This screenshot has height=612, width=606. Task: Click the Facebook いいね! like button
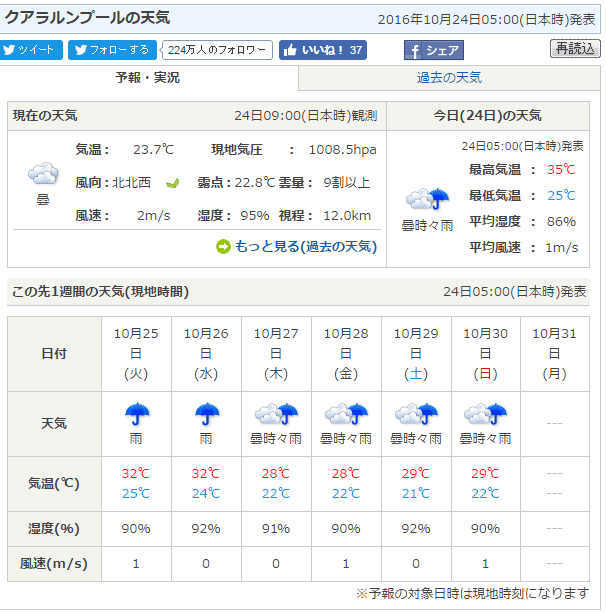tap(322, 50)
